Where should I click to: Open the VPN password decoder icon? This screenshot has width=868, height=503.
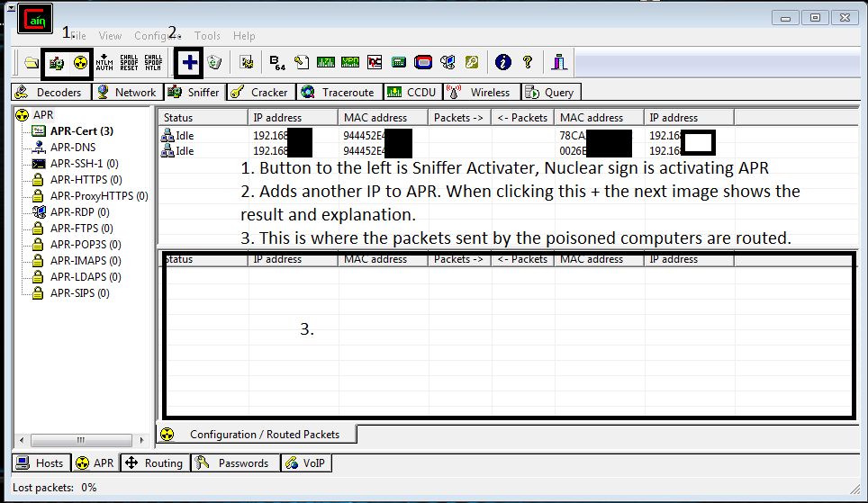click(x=350, y=62)
